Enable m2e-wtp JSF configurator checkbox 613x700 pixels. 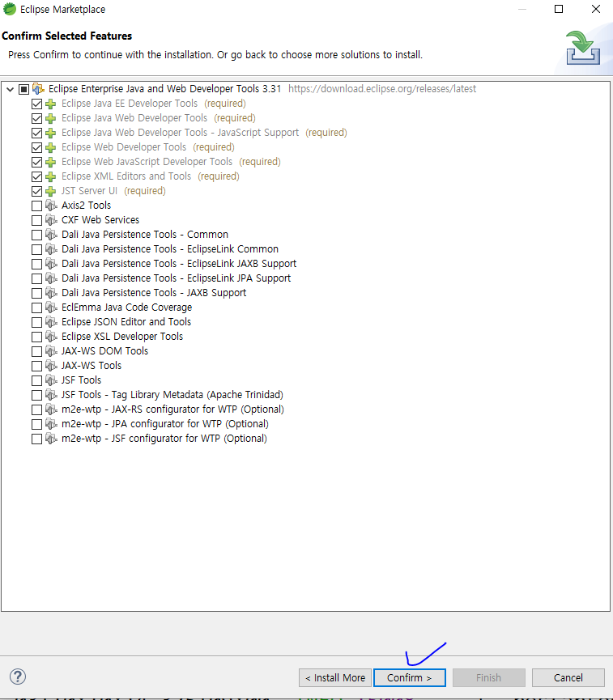pyautogui.click(x=36, y=439)
